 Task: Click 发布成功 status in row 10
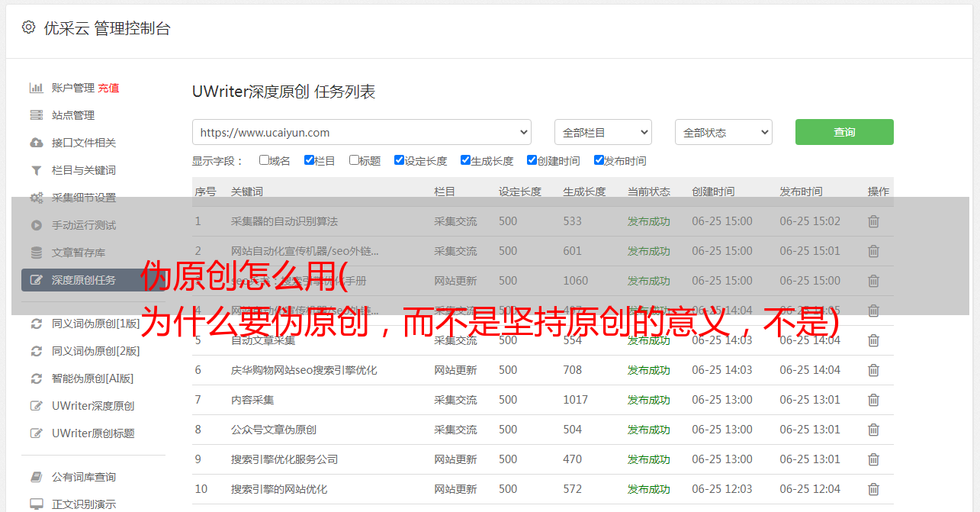click(649, 489)
